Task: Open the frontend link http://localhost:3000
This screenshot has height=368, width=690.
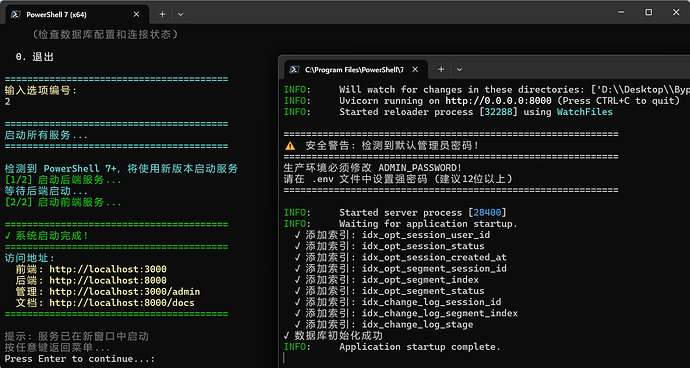Action: tap(108, 269)
